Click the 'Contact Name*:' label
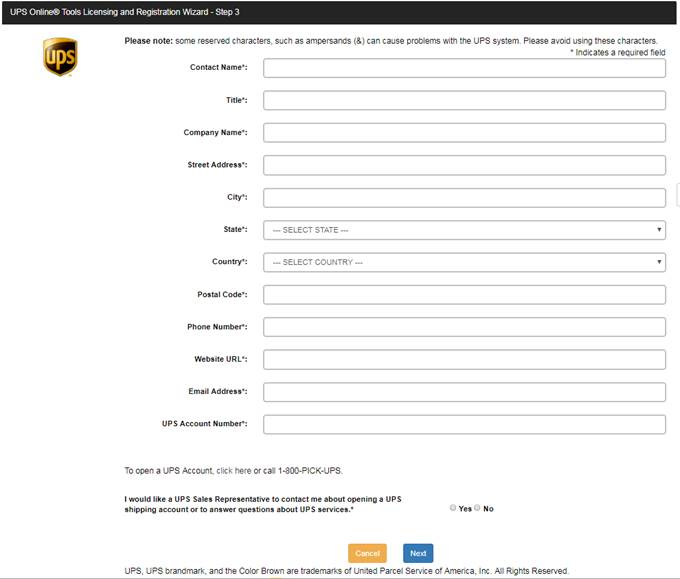 (x=219, y=67)
